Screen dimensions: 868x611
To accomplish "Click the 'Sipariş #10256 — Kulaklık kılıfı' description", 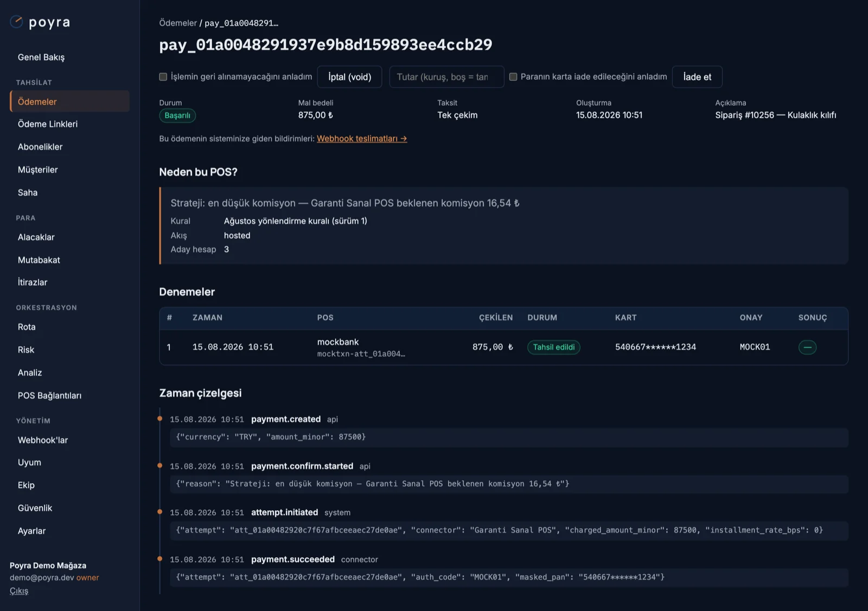I will pyautogui.click(x=776, y=115).
